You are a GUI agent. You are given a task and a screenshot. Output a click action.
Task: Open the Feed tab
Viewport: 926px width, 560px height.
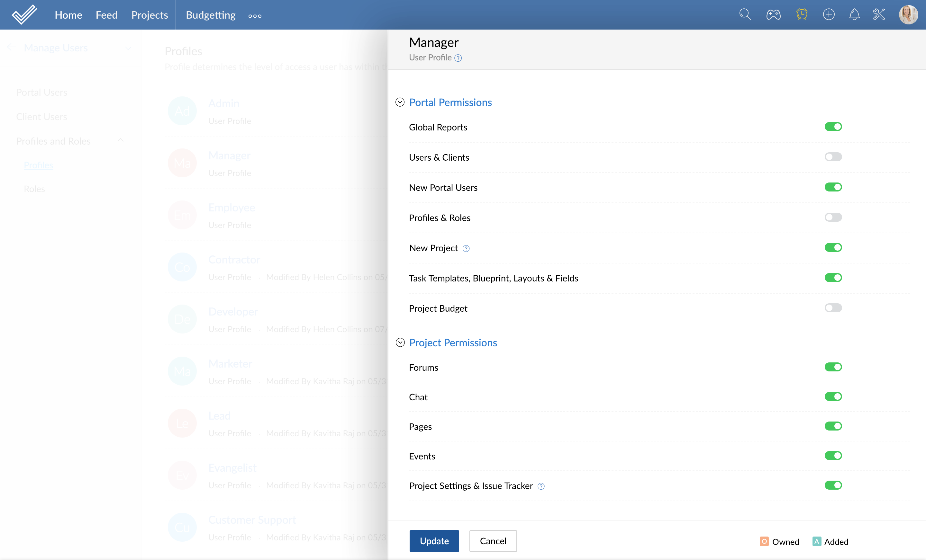tap(107, 15)
